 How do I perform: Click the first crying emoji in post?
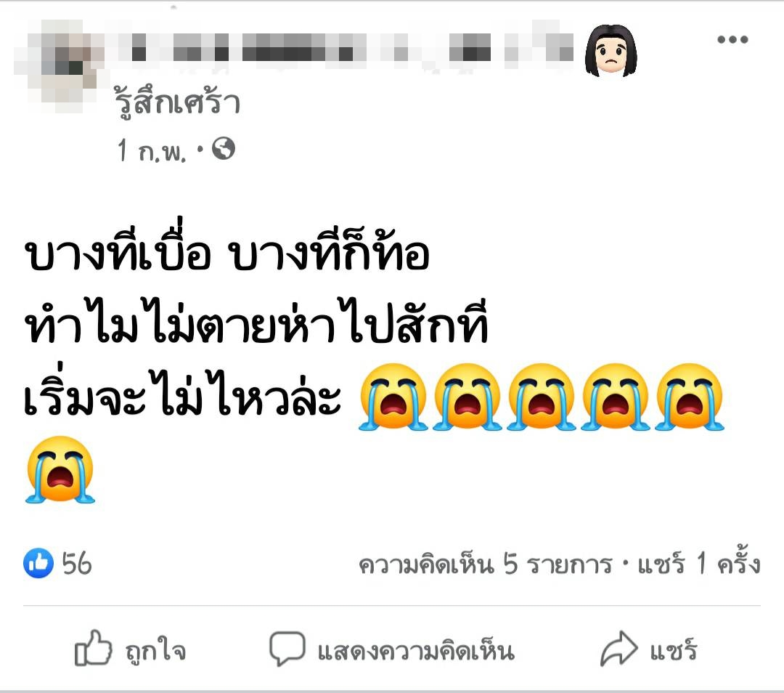pyautogui.click(x=393, y=397)
